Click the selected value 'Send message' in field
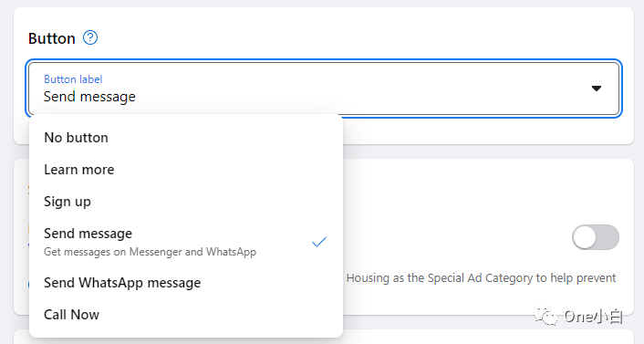644x344 pixels. click(89, 97)
